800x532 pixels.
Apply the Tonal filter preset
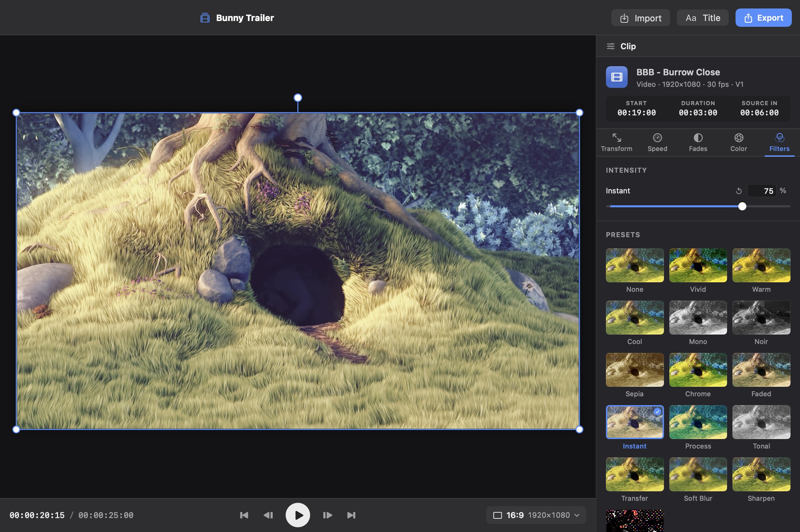click(761, 422)
